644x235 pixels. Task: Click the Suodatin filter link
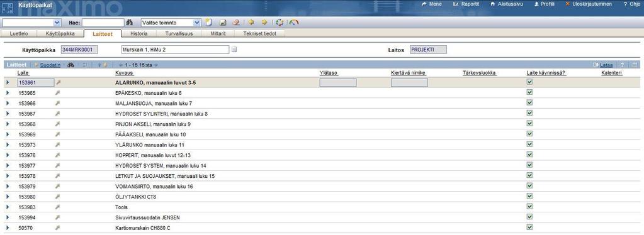tap(50, 65)
